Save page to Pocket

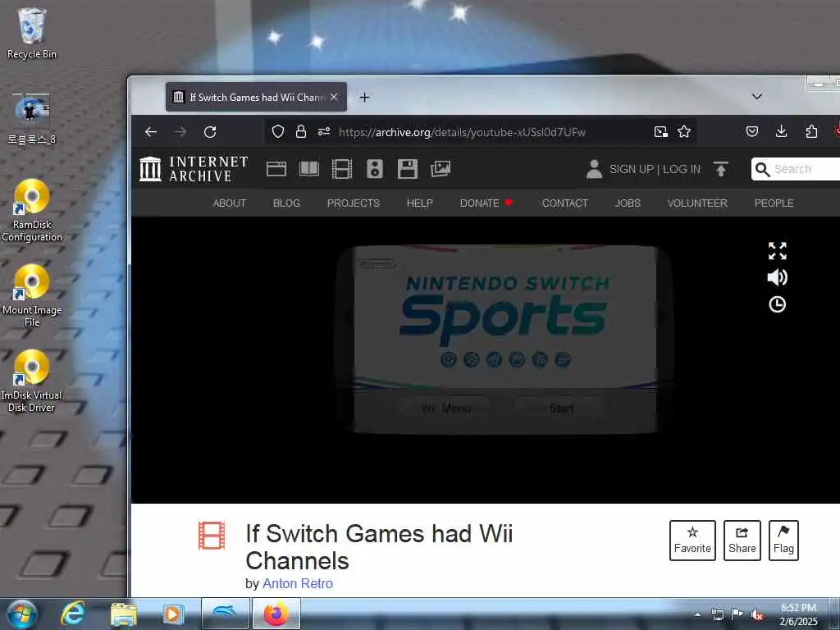pyautogui.click(x=751, y=131)
